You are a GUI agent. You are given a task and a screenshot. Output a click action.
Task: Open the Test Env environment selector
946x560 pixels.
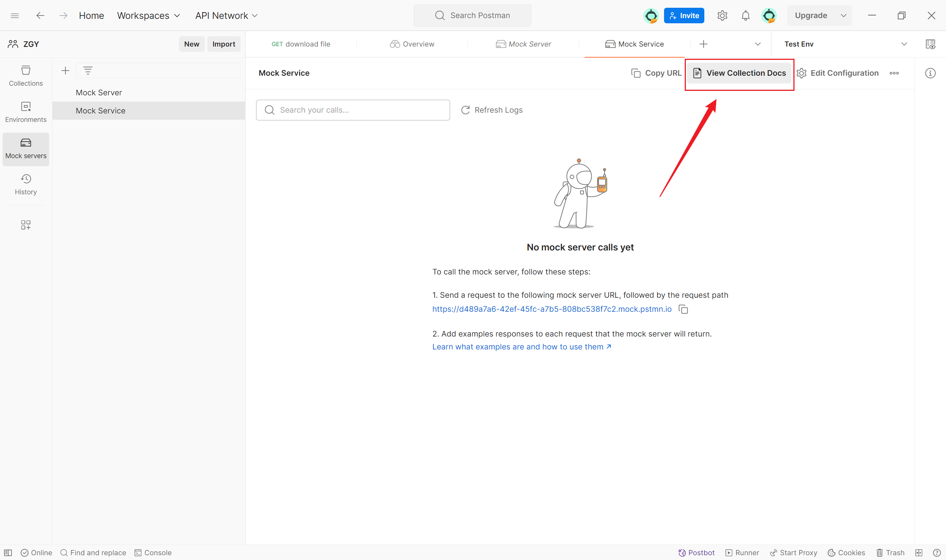click(x=845, y=44)
